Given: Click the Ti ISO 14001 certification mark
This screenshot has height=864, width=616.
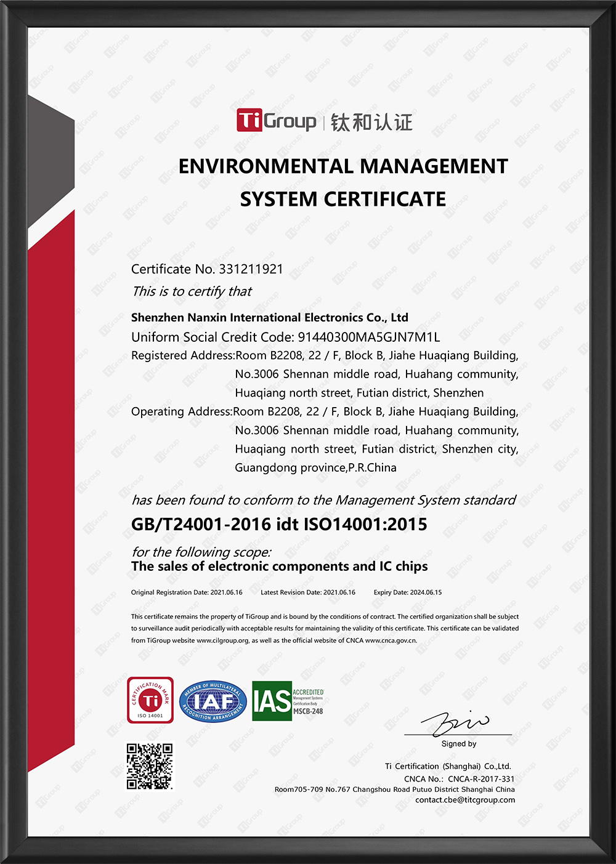Looking at the screenshot, I should point(150,700).
